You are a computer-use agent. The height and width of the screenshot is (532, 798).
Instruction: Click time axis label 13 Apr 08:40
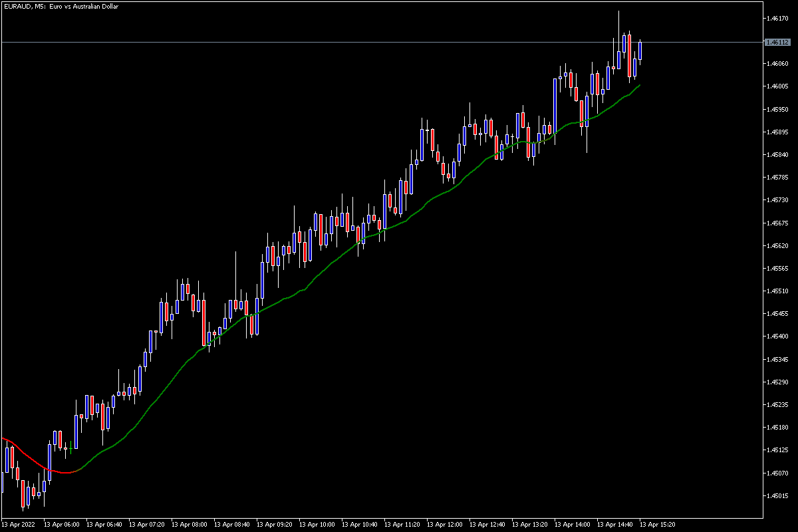(x=232, y=525)
